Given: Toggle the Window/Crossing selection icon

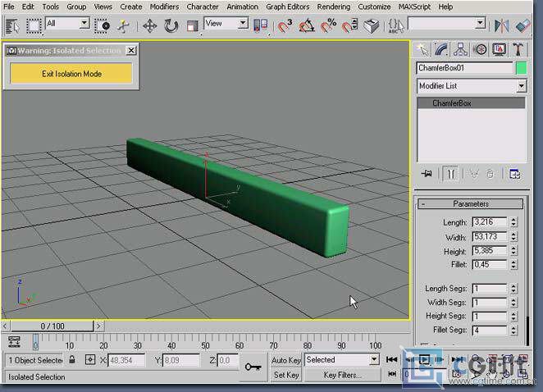Looking at the screenshot, I should (x=103, y=26).
